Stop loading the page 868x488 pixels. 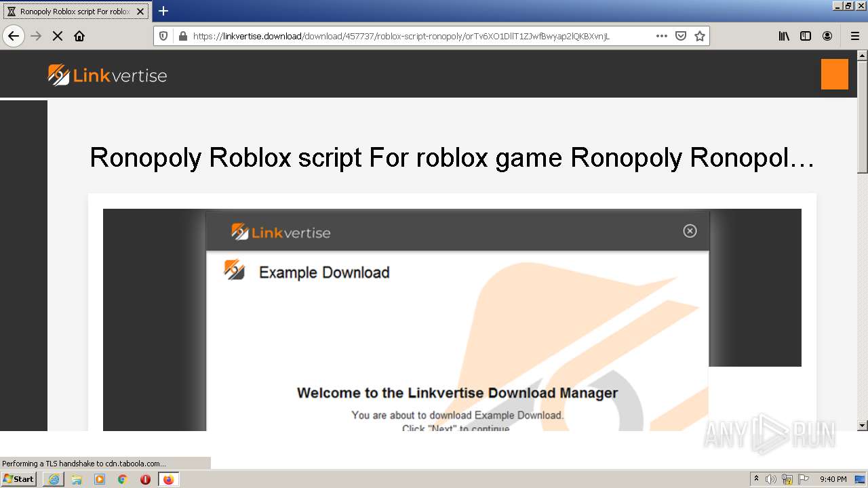[58, 36]
